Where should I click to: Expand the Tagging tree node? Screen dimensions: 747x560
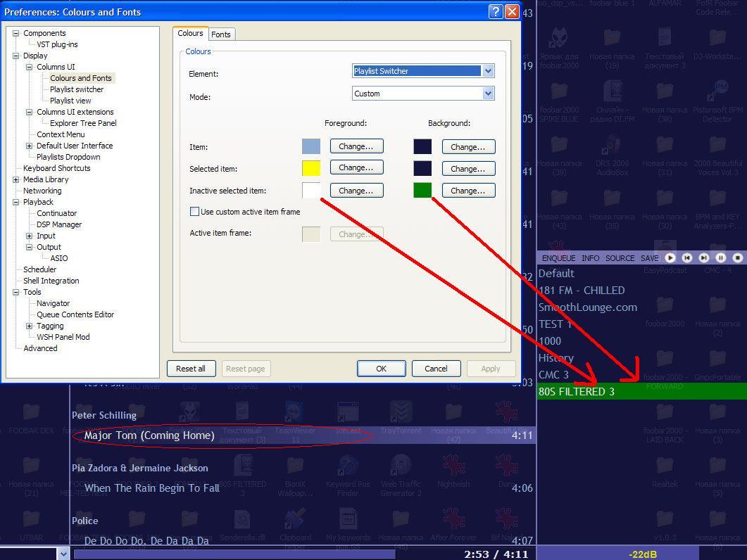[x=30, y=326]
